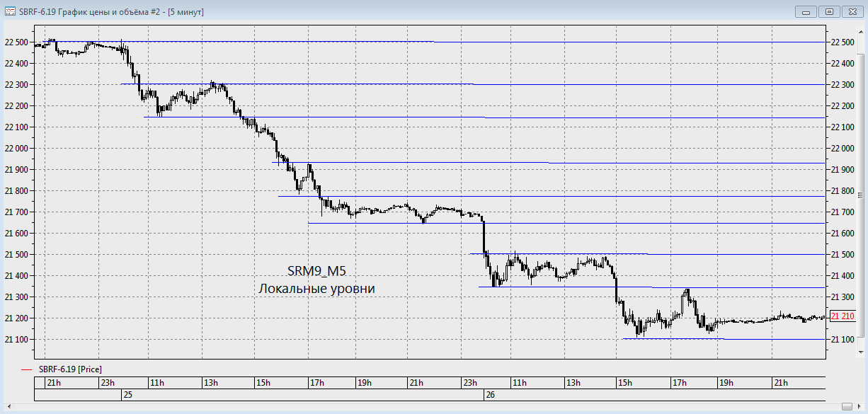Click '22 000' on the right price axis
This screenshot has height=414, width=868.
point(842,149)
